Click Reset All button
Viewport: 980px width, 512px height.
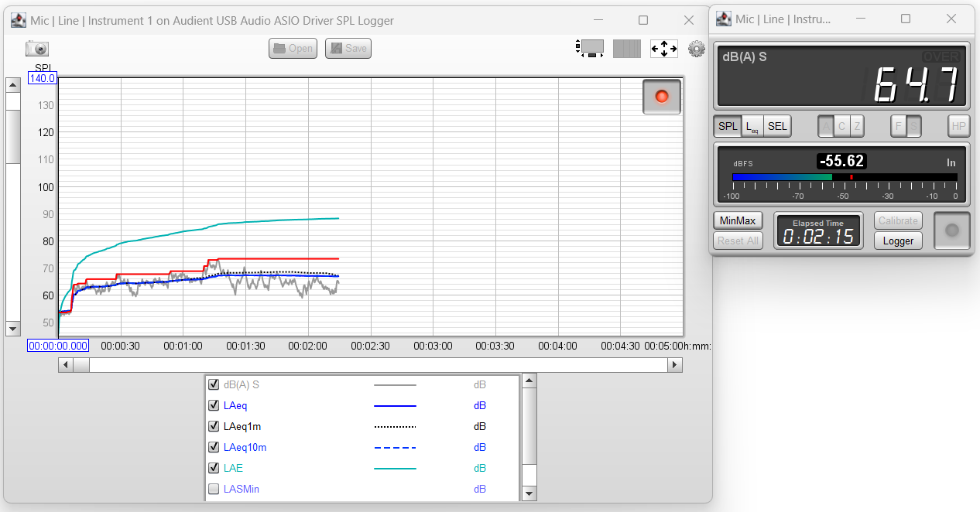point(738,241)
